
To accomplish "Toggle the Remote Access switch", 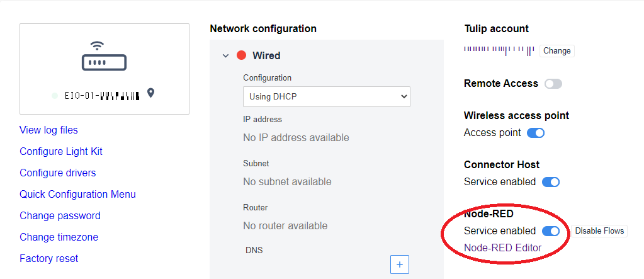I will coord(553,84).
